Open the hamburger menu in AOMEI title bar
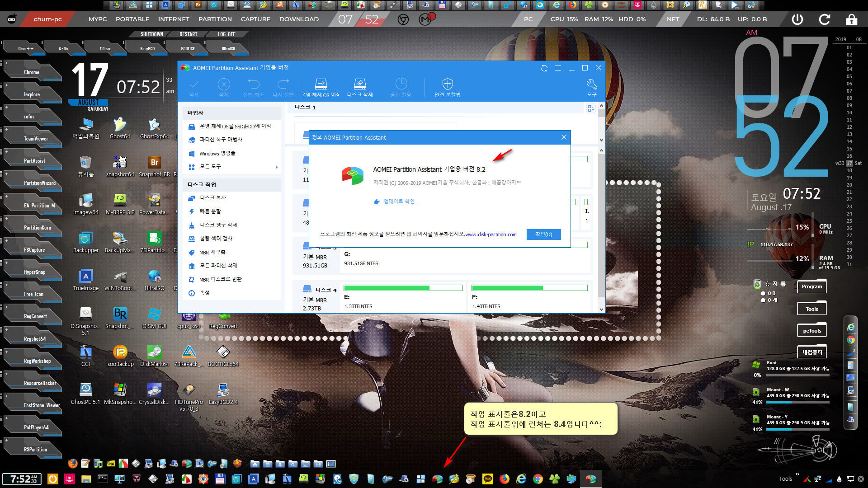868x488 pixels. (558, 68)
